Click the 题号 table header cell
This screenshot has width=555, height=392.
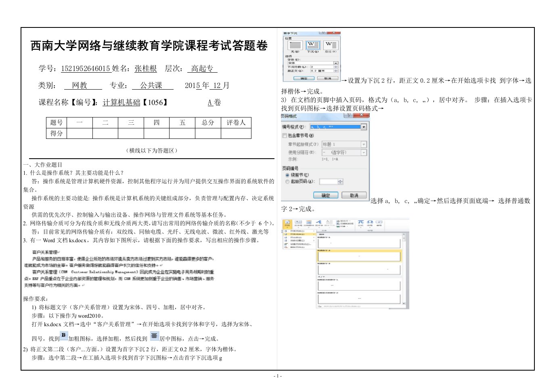point(57,123)
